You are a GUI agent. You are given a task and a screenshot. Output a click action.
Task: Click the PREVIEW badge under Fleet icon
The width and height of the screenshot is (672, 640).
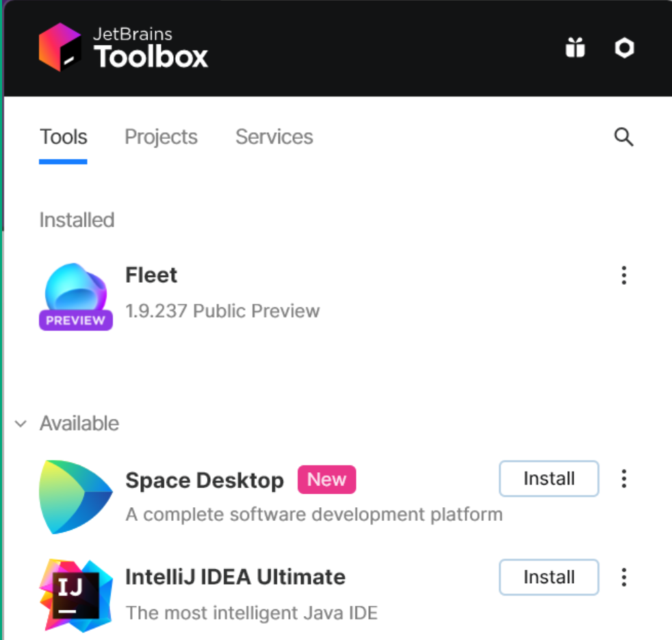[76, 320]
